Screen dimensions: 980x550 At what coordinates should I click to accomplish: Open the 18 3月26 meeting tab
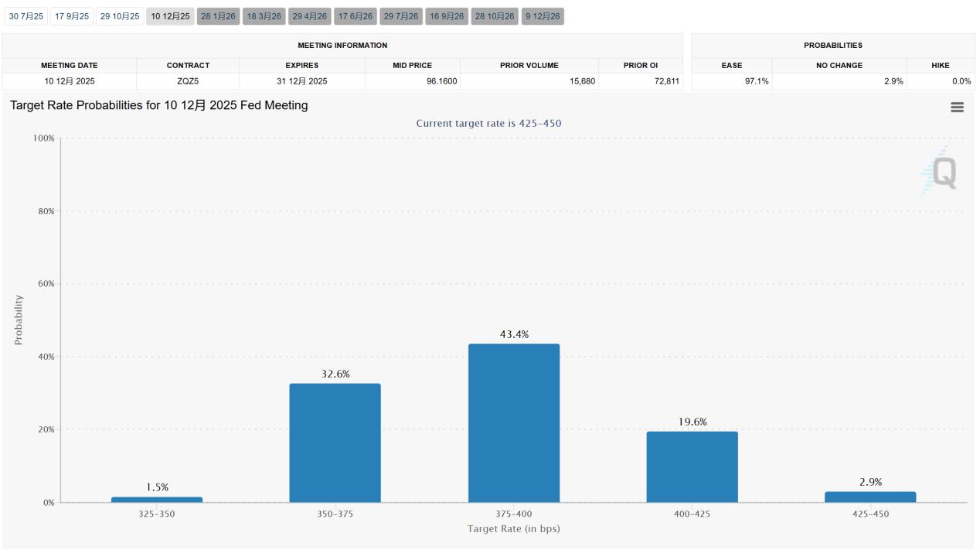click(x=264, y=16)
